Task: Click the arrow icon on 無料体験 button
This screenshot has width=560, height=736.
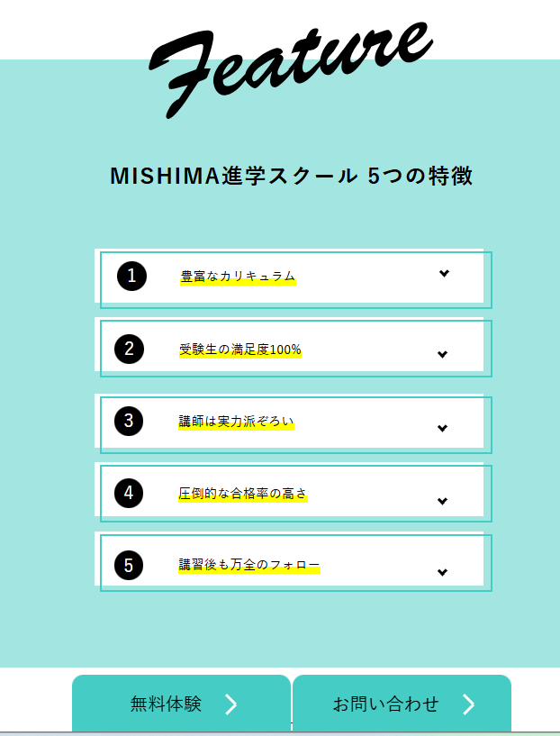Action: [230, 704]
